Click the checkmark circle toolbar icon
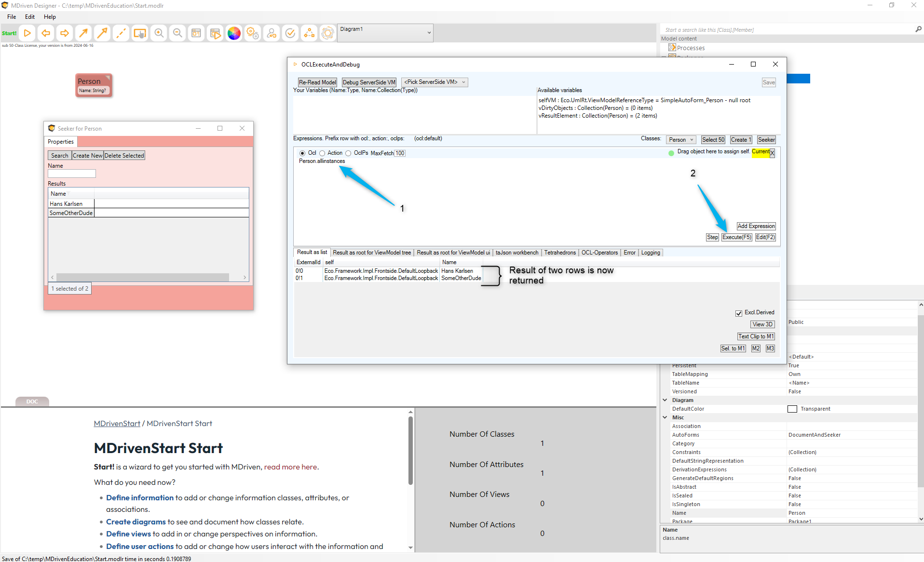Viewport: 924px width, 562px height. pos(290,33)
